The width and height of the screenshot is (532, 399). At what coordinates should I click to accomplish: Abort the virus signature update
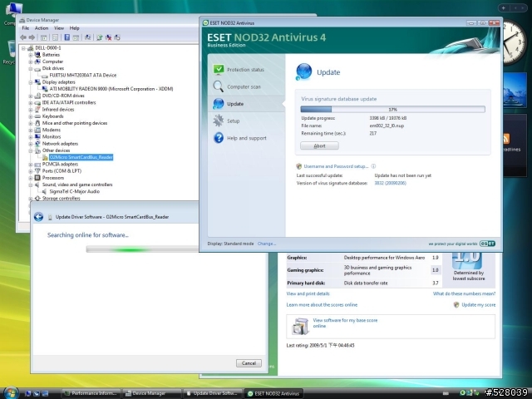pyautogui.click(x=319, y=146)
